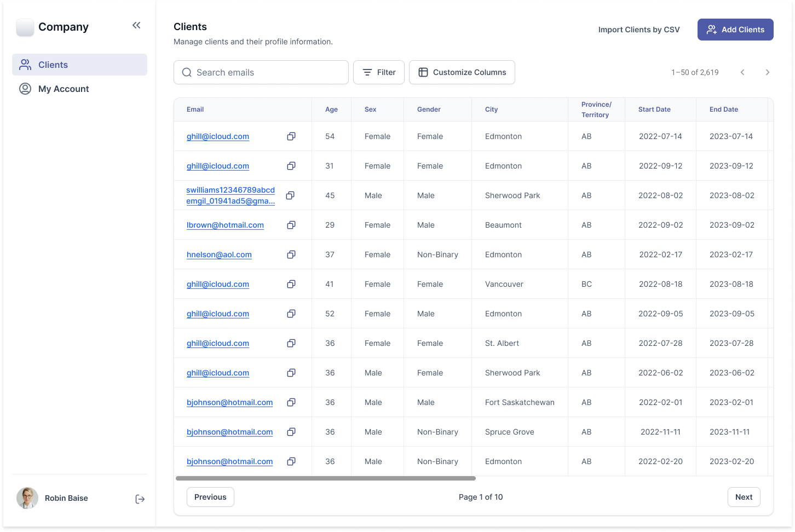Screen dimensions: 795x532
Task: Go to next results with right chevron
Action: [767, 72]
